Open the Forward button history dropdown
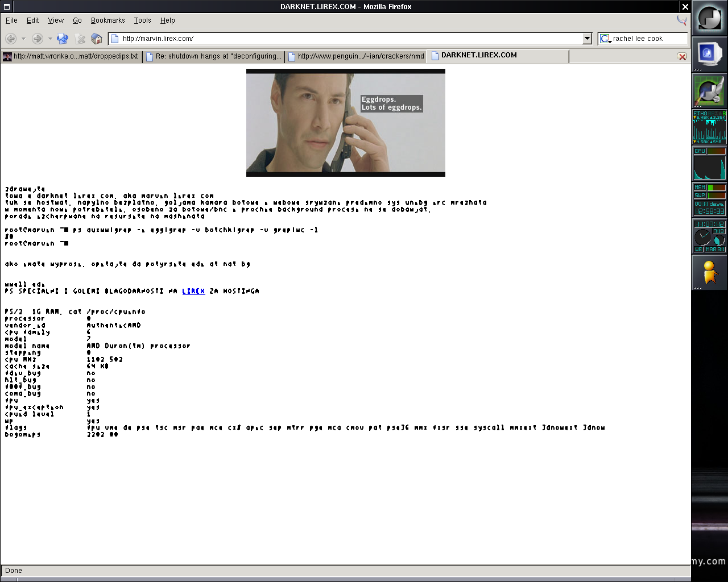This screenshot has width=728, height=582. (50, 39)
